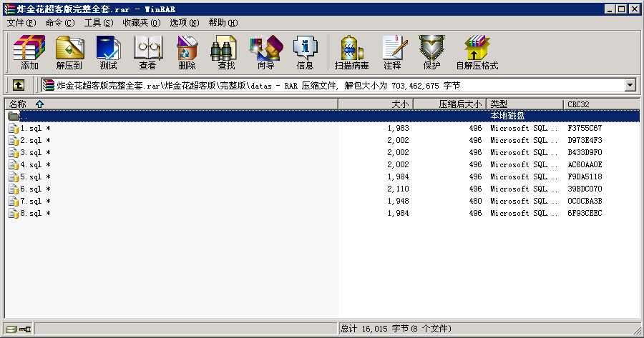Open the 命令(C) menu
Image resolution: width=644 pixels, height=338 pixels.
[60, 23]
